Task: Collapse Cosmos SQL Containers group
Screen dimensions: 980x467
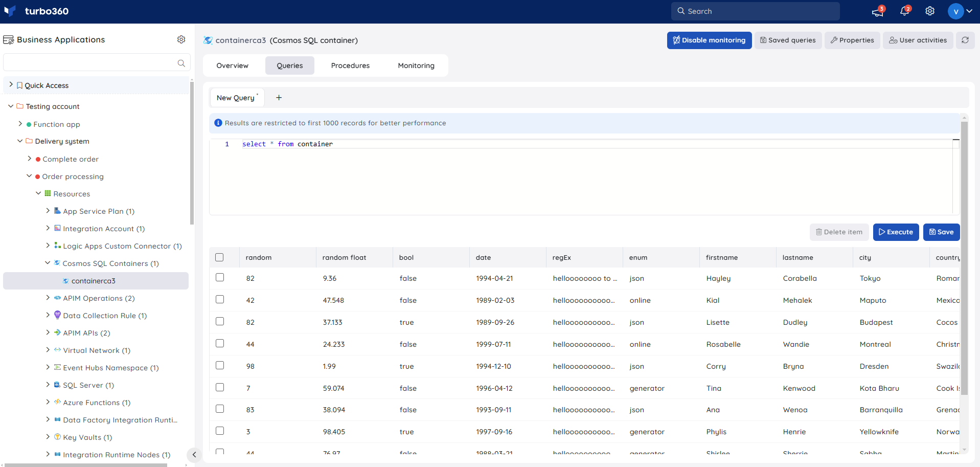Action: click(48, 263)
